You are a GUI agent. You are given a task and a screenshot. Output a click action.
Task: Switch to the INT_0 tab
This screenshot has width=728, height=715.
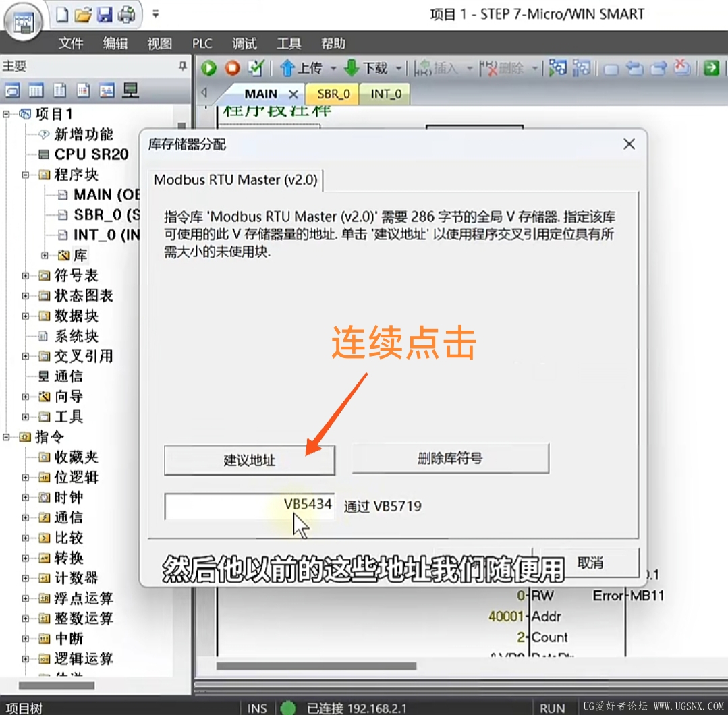385,94
